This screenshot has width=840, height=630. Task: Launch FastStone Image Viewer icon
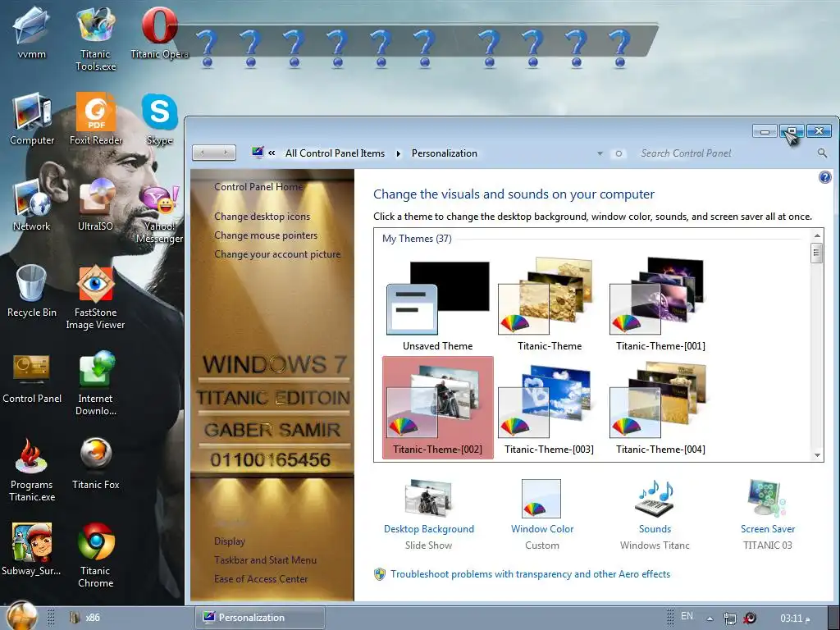point(95,297)
